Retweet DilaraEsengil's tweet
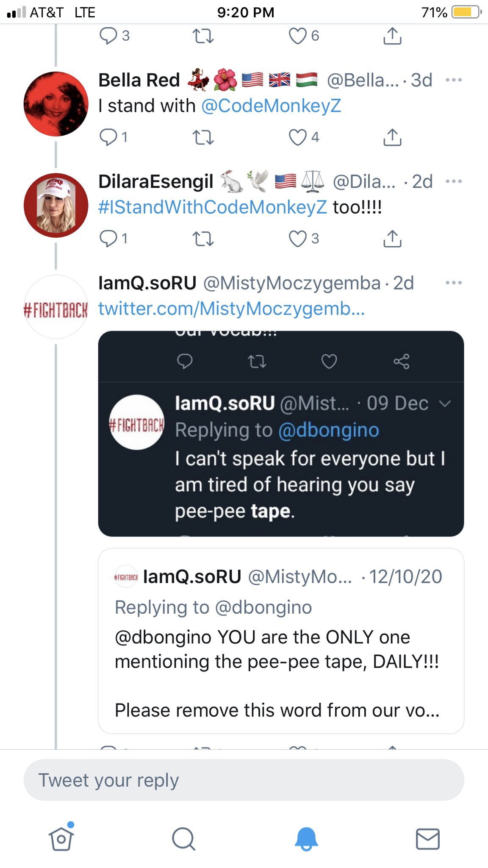The image size is (488, 868). pyautogui.click(x=203, y=239)
